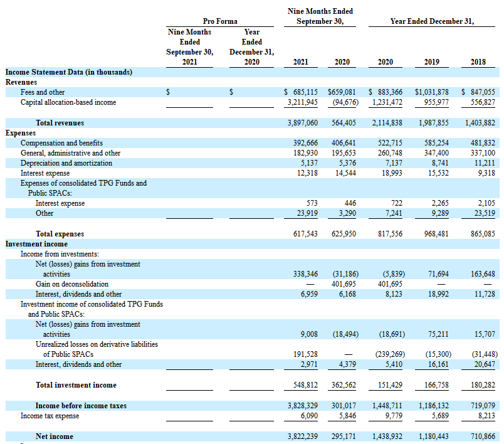
Task: Click the value 3,828,329
Action: [x=303, y=406]
